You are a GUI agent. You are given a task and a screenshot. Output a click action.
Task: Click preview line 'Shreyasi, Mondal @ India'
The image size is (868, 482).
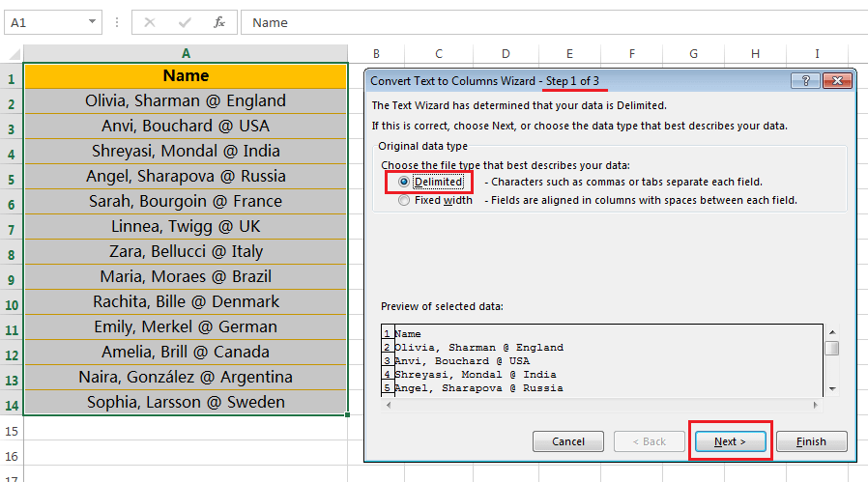(x=476, y=375)
